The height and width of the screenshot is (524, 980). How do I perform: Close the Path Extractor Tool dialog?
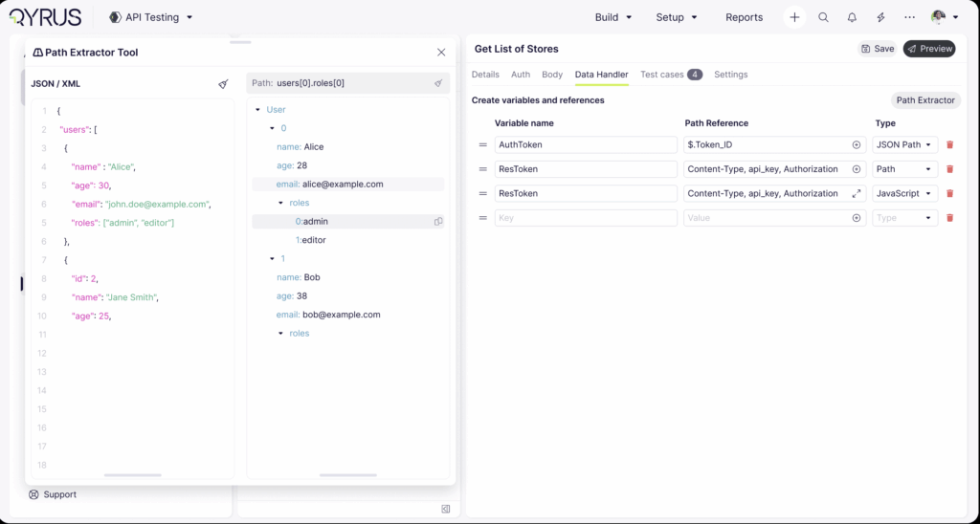[x=441, y=53]
